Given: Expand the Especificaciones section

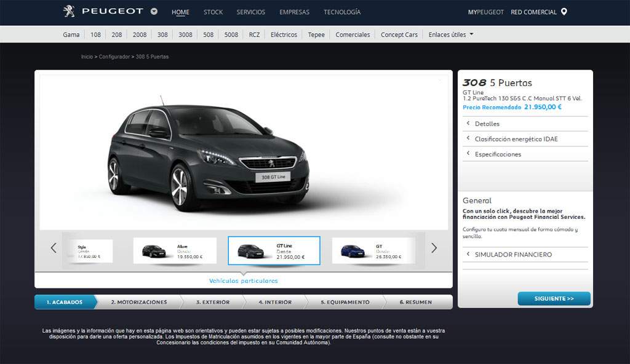Looking at the screenshot, I should click(x=525, y=154).
